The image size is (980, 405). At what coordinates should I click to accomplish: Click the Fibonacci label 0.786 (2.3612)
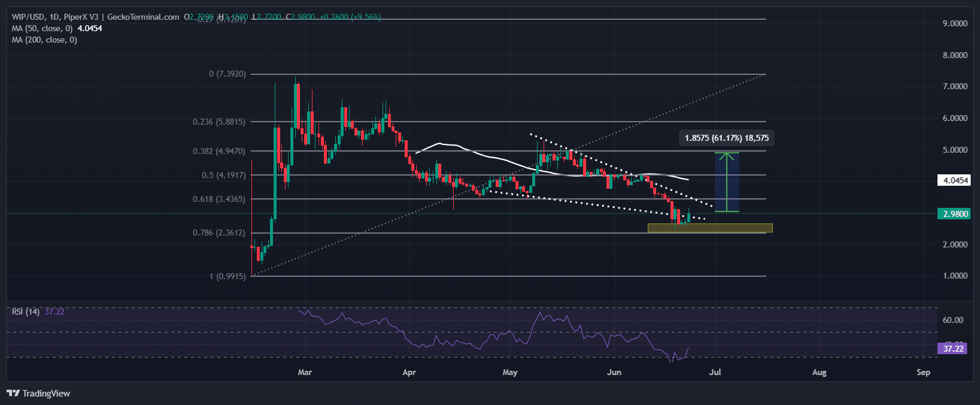(219, 232)
